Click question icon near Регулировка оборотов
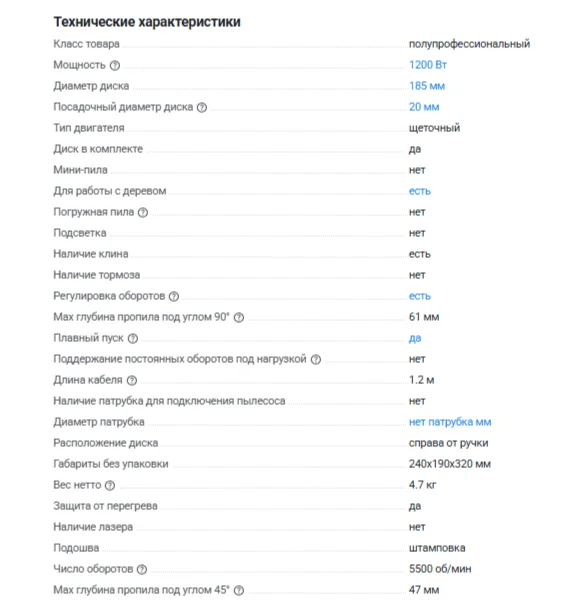This screenshot has height=616, width=588. (174, 297)
